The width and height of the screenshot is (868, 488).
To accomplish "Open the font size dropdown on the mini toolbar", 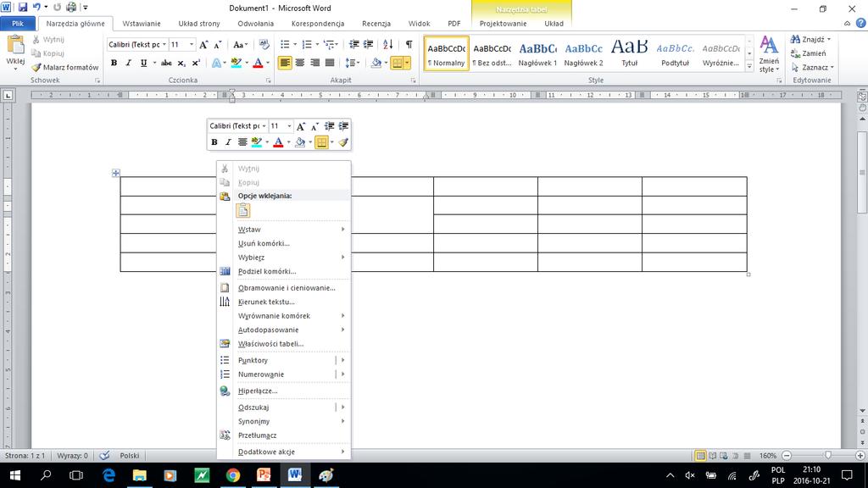I will click(x=289, y=126).
